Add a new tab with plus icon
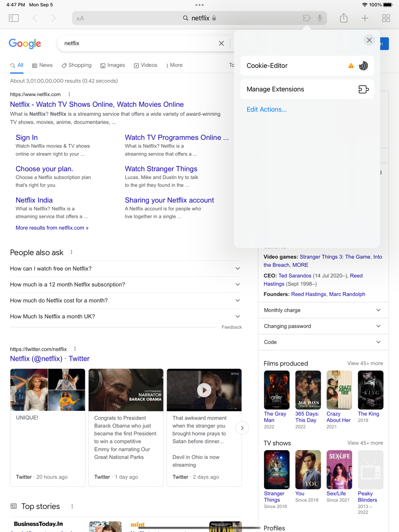The height and width of the screenshot is (532, 399). [x=365, y=18]
